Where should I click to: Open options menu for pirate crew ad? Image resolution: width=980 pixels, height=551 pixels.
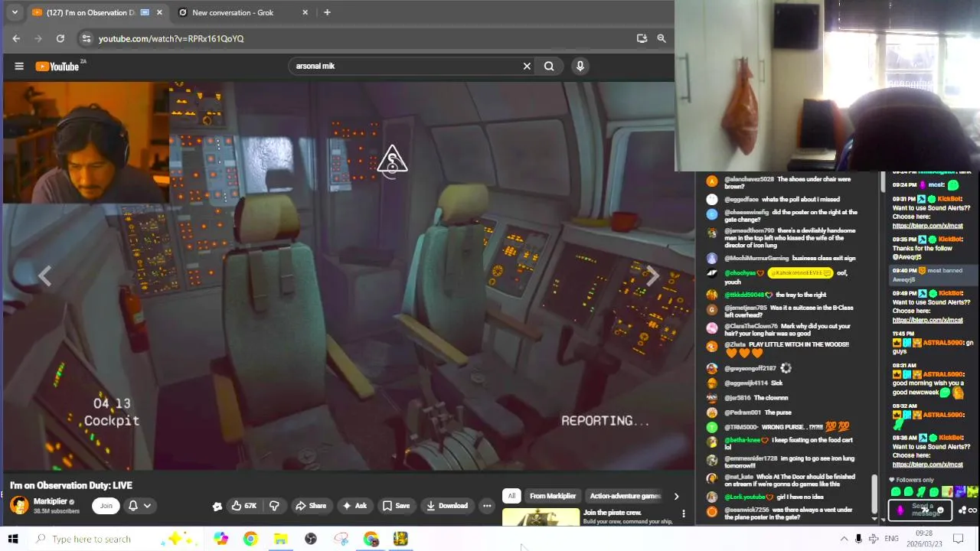(x=684, y=514)
